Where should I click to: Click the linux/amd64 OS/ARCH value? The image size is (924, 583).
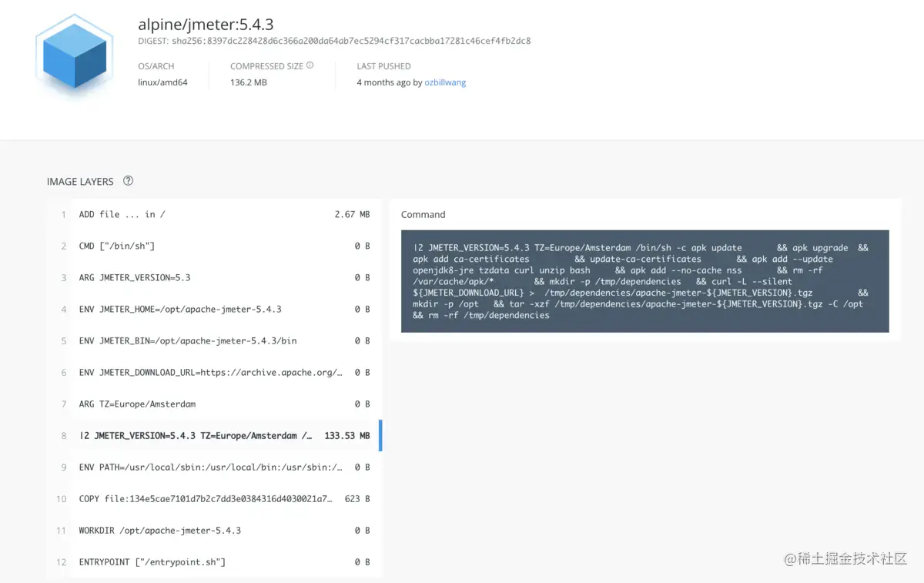[x=162, y=82]
